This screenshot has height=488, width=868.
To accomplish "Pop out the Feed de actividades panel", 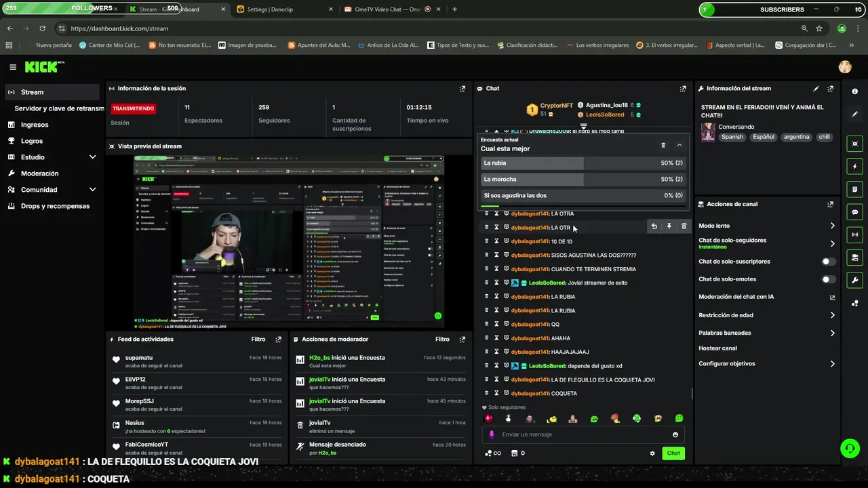I will (x=278, y=340).
